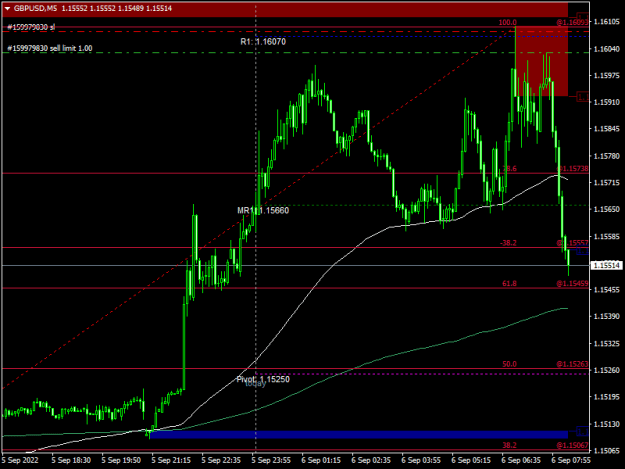Select the -38.2 Fibonacci level label
625x469 pixels.
click(x=508, y=243)
